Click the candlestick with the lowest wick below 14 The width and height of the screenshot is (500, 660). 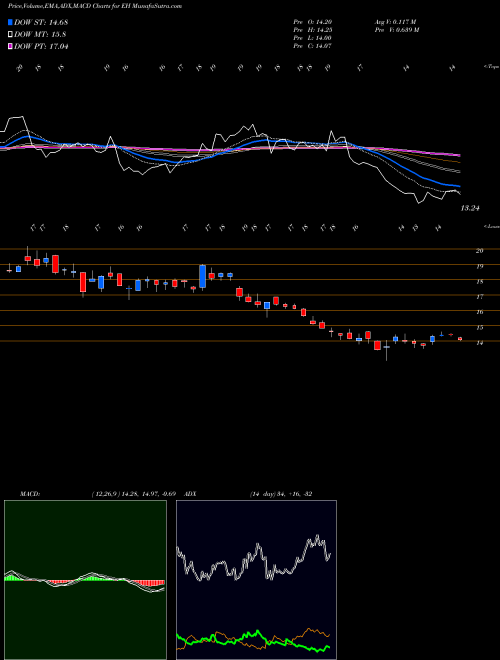coord(386,350)
